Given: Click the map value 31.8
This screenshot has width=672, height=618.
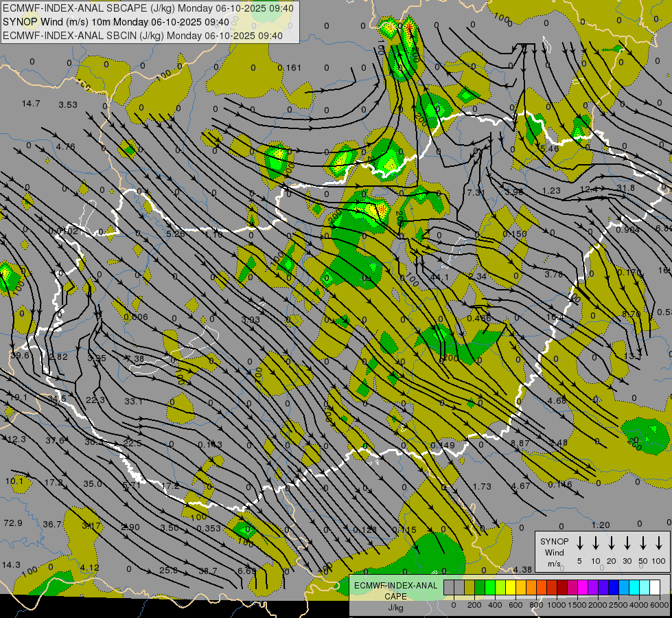Looking at the screenshot, I should (x=626, y=188).
